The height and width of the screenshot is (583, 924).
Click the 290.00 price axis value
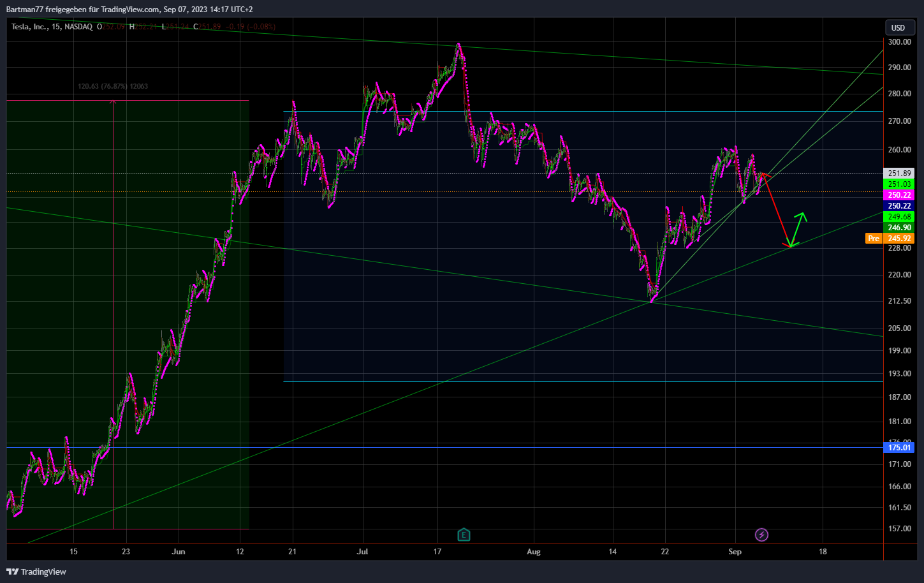[x=900, y=68]
